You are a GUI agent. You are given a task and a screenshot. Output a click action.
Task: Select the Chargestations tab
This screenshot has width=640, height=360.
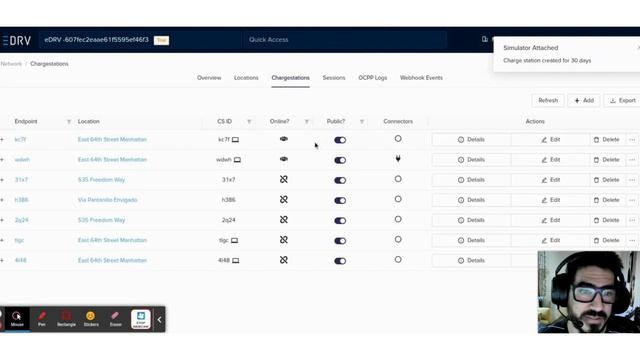(x=291, y=78)
